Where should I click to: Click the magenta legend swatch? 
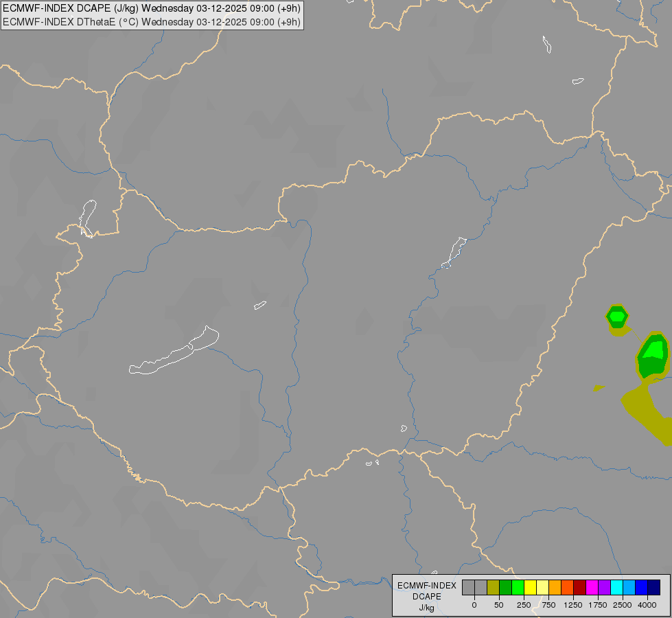point(592,587)
